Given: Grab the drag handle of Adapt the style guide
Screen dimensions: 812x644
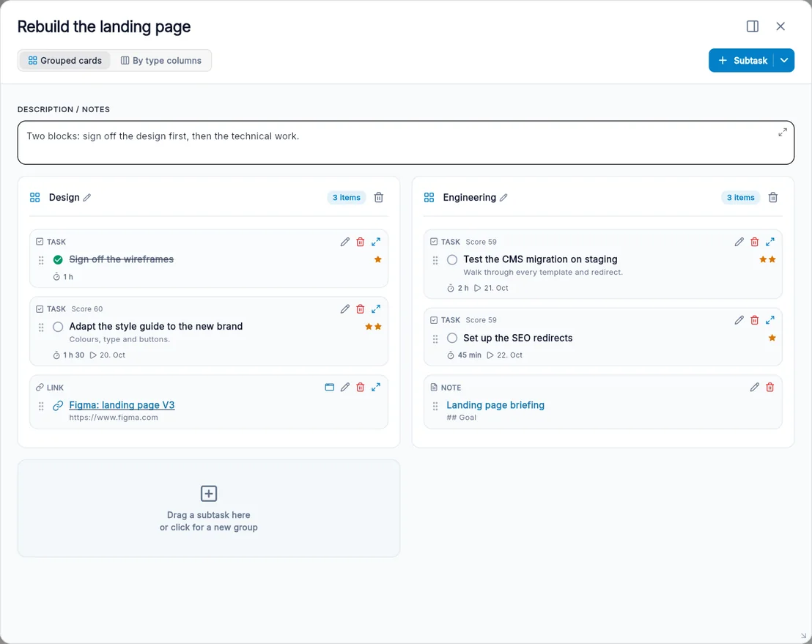Looking at the screenshot, I should point(41,327).
